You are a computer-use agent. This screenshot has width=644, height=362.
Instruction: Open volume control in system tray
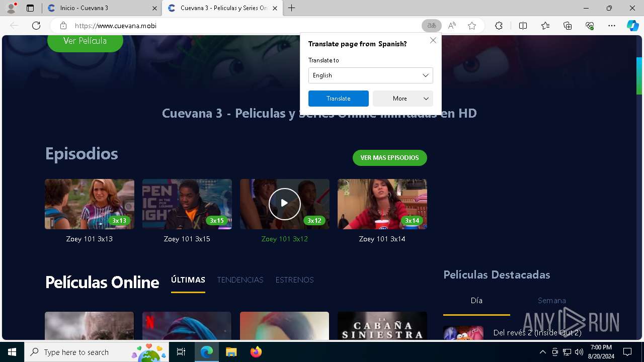pos(579,352)
